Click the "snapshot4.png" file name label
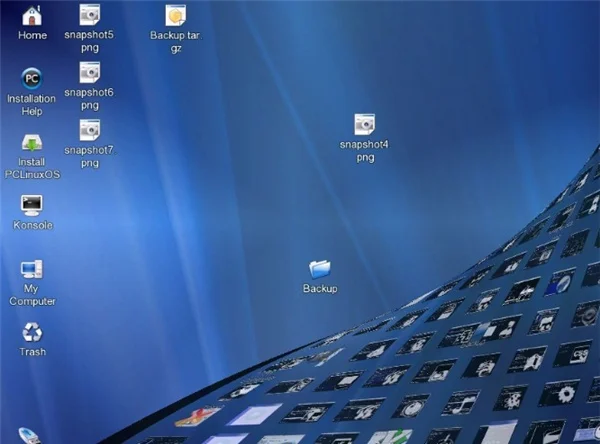The image size is (600, 444). coord(364,151)
